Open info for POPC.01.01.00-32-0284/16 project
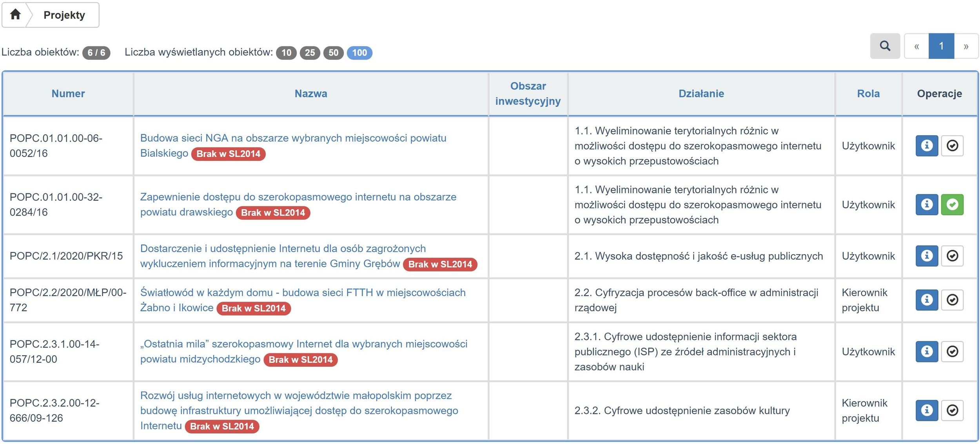Screen dimensions: 980x444 926,204
